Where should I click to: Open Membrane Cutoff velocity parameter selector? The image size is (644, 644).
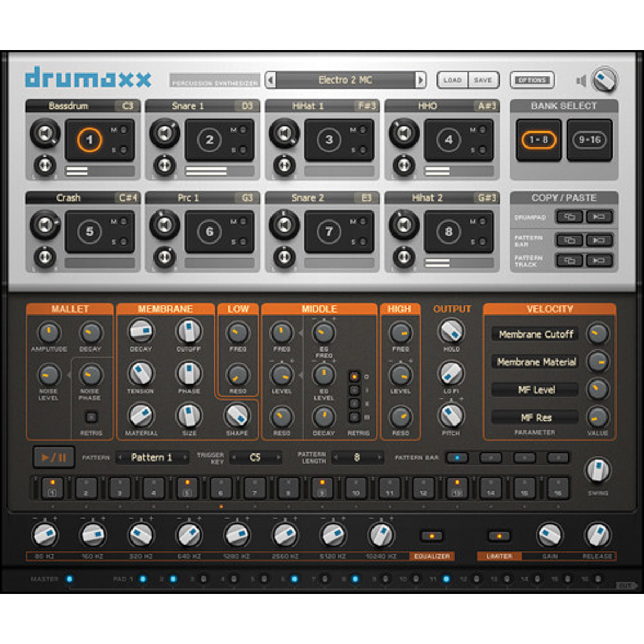[x=536, y=334]
